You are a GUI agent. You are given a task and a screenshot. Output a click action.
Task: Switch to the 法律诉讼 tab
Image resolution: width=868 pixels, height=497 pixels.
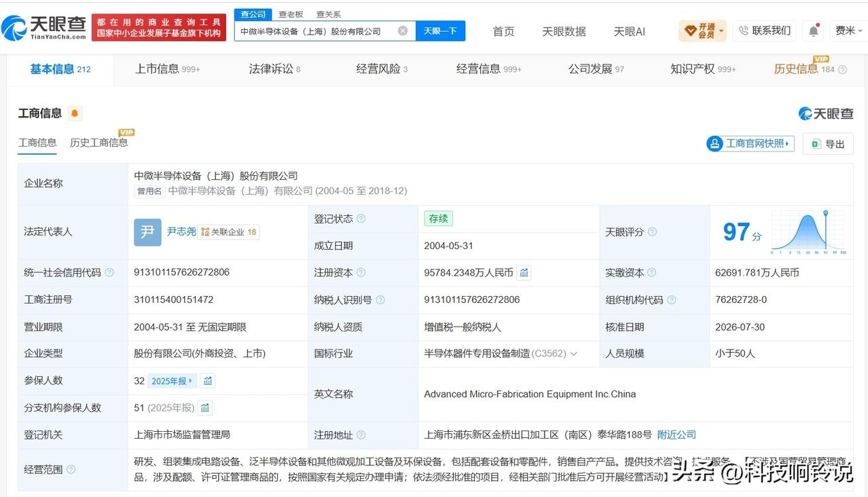point(274,69)
